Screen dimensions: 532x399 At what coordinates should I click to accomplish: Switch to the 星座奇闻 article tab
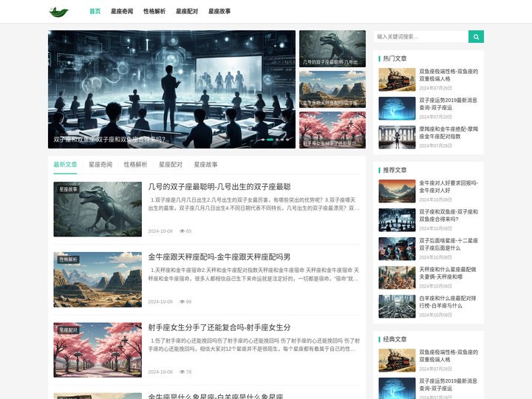(x=100, y=165)
